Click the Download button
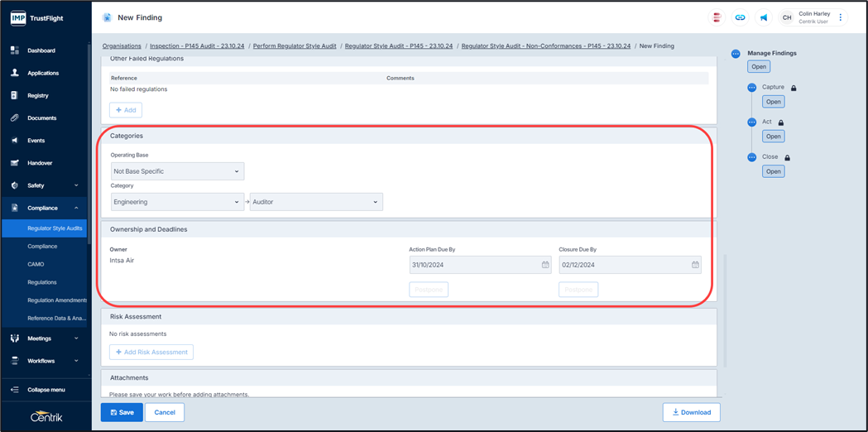The image size is (868, 432). click(691, 412)
